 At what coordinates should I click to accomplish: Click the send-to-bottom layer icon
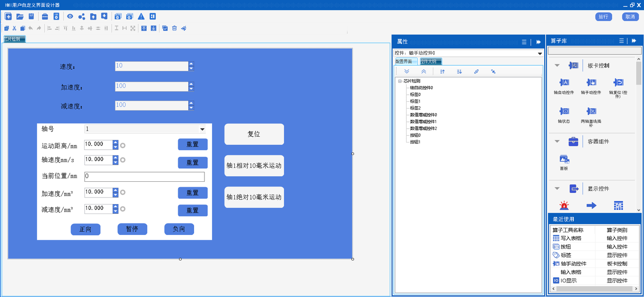pyautogui.click(x=153, y=28)
